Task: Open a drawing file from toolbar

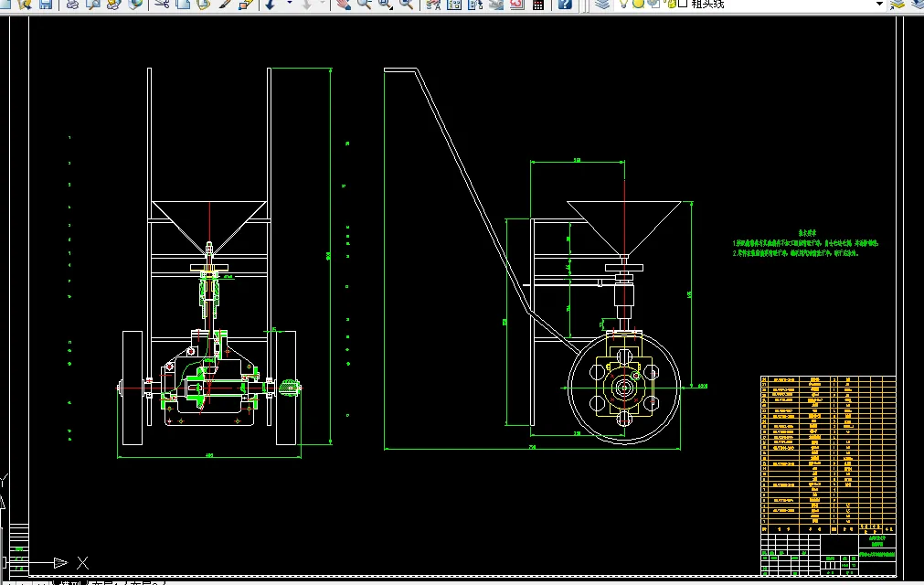Action: [x=25, y=4]
